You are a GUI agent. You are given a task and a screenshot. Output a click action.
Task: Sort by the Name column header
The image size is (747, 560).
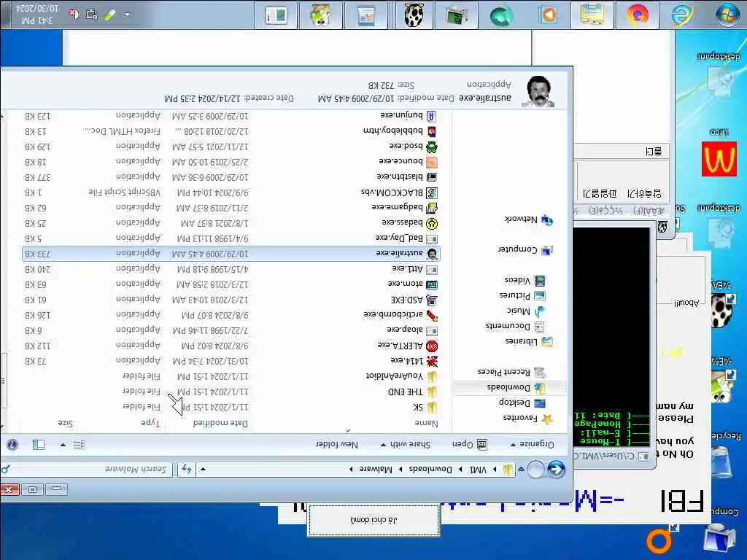[x=426, y=424]
